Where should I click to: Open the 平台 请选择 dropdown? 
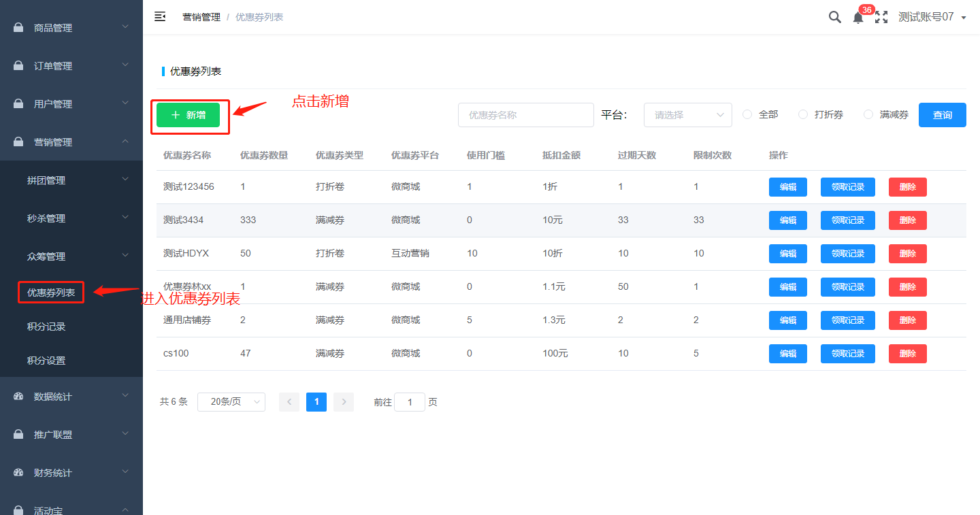tap(687, 115)
